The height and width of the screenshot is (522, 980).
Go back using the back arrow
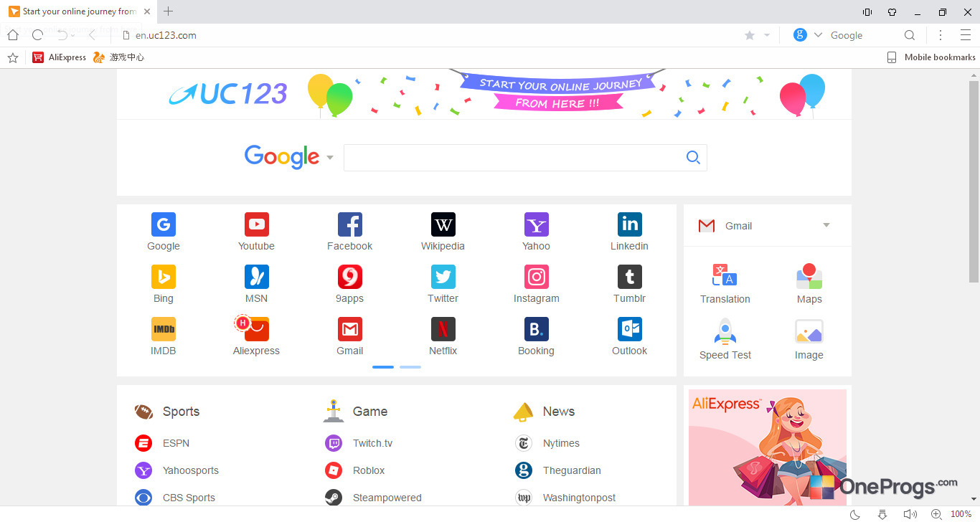(x=92, y=35)
